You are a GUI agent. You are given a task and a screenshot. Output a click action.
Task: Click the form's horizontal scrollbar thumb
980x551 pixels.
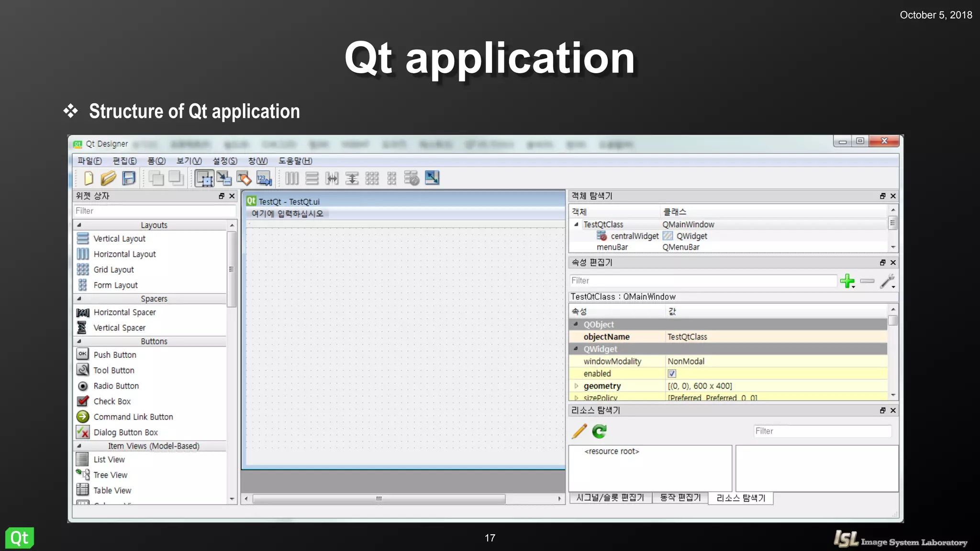(379, 499)
